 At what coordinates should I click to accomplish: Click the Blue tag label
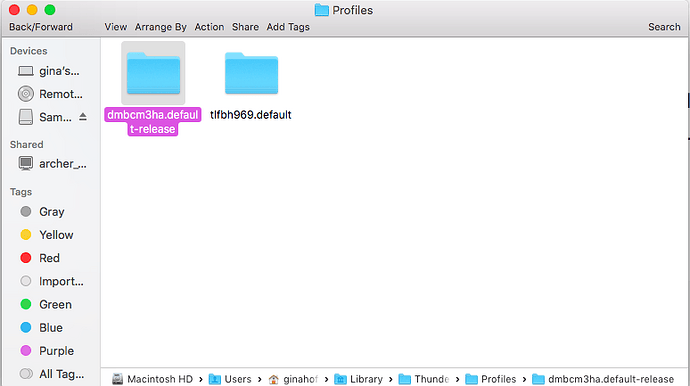point(51,327)
